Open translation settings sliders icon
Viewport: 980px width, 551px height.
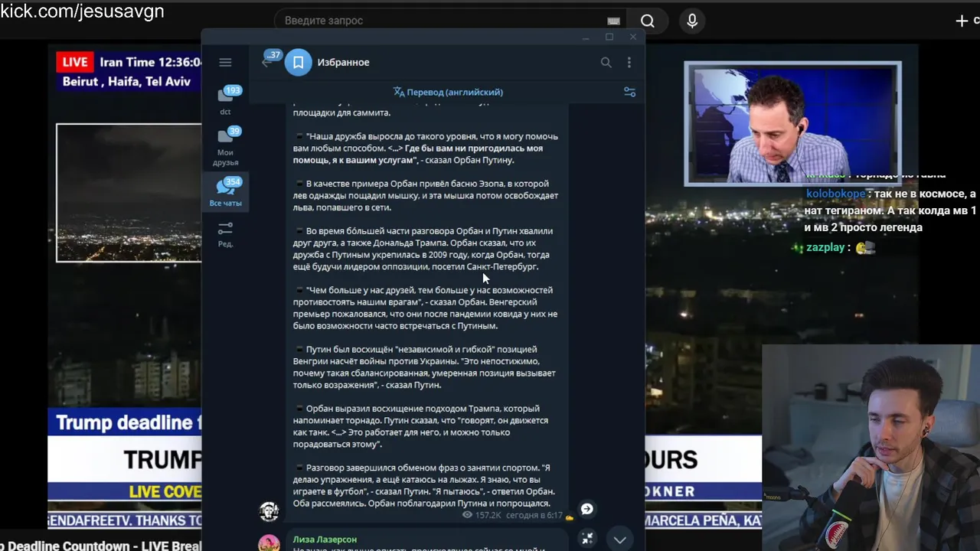point(629,92)
